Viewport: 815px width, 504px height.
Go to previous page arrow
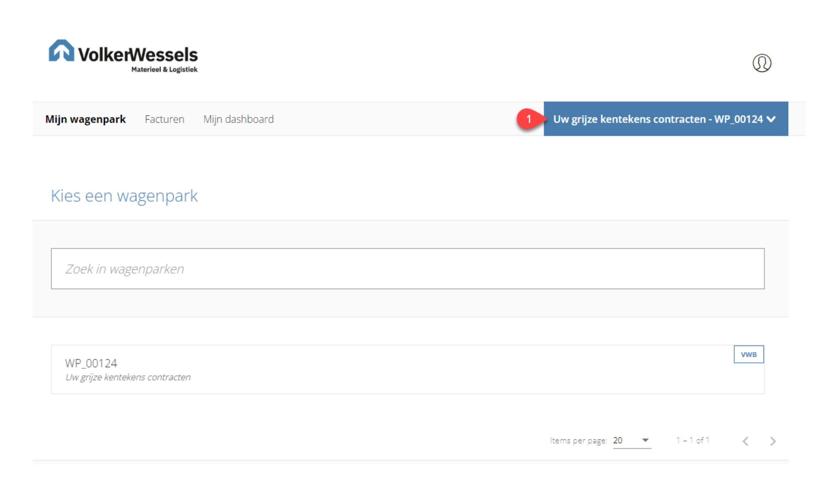(745, 441)
